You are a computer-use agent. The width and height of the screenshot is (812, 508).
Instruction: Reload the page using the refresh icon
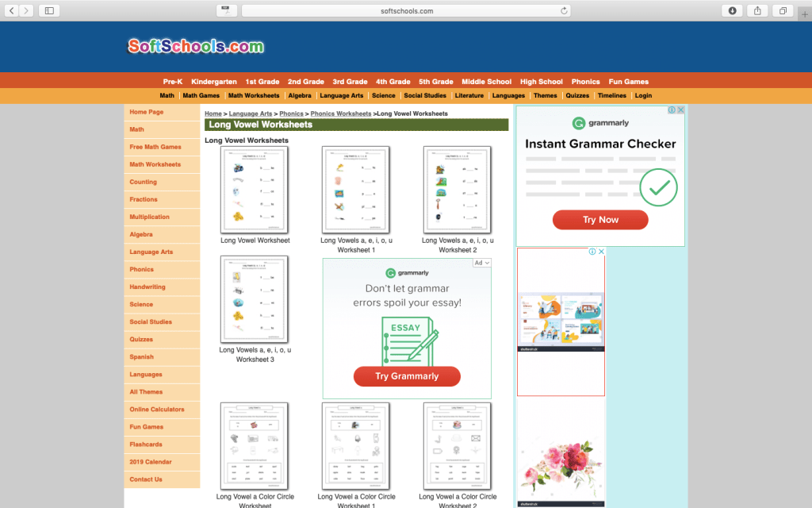coord(564,11)
